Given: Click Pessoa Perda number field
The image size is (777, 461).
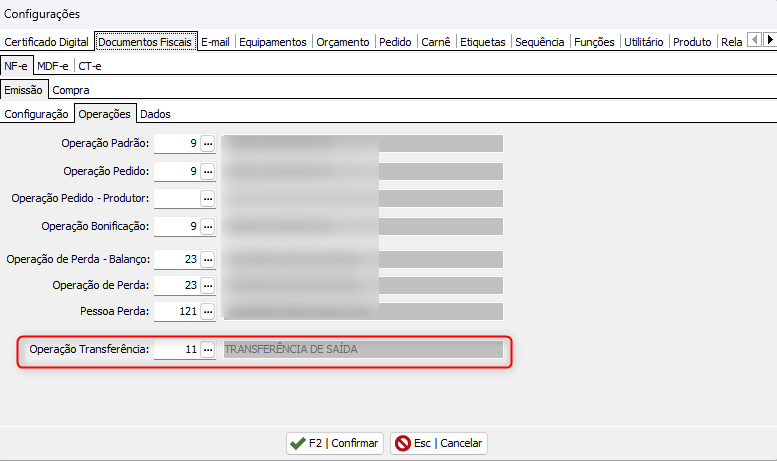Looking at the screenshot, I should tap(176, 312).
